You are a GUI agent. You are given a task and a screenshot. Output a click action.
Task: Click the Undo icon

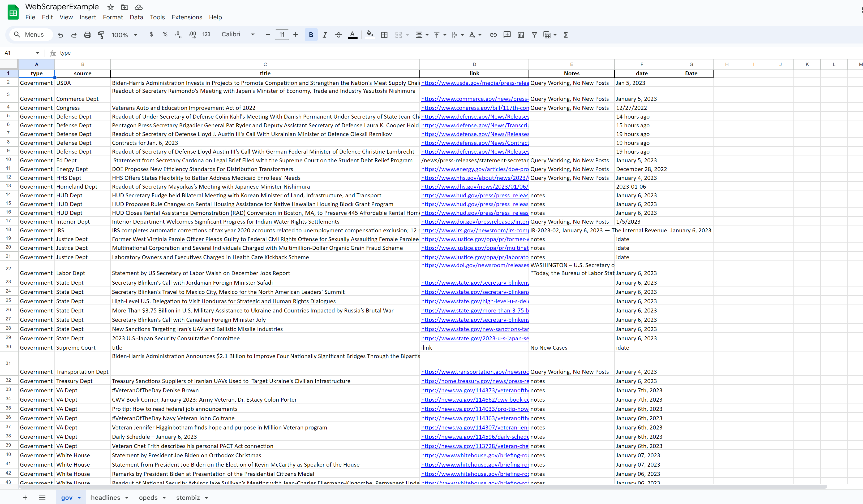tap(60, 35)
